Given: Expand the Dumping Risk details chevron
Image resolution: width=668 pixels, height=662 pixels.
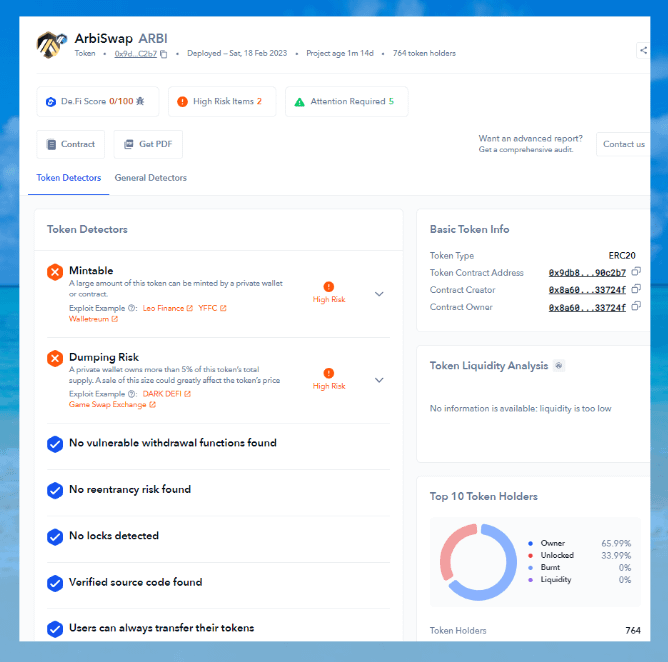Looking at the screenshot, I should point(379,380).
